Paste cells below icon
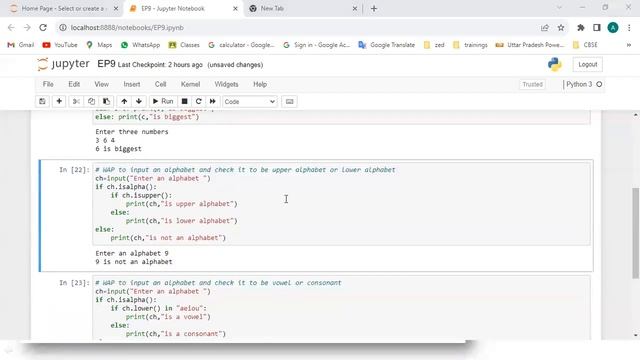 (106, 101)
